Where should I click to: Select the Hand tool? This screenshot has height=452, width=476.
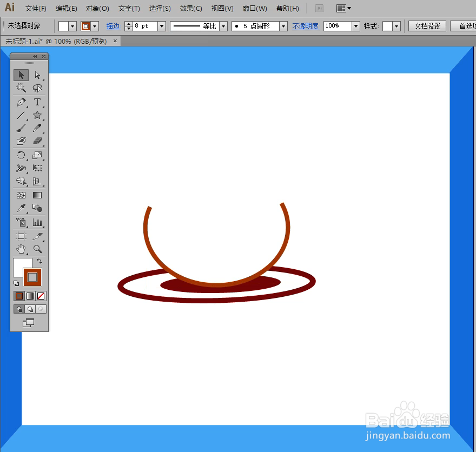click(x=21, y=249)
